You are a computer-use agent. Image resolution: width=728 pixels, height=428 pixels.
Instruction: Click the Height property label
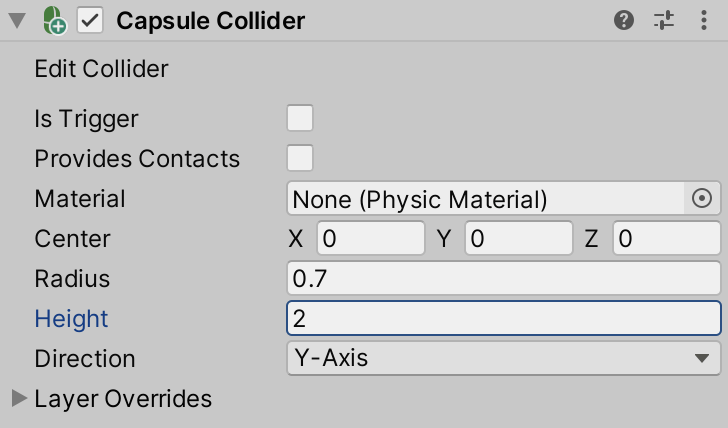[71, 319]
